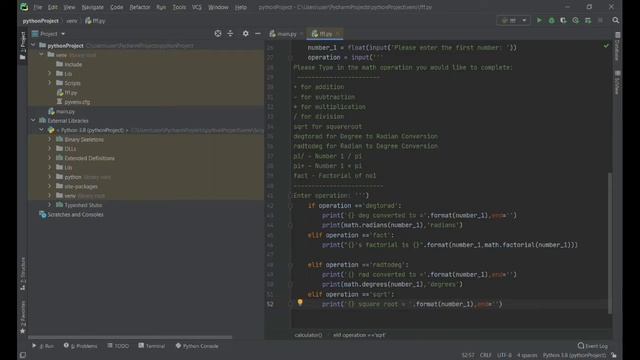Image resolution: width=640 pixels, height=360 pixels.
Task: Run the script with green play button
Action: point(539,20)
